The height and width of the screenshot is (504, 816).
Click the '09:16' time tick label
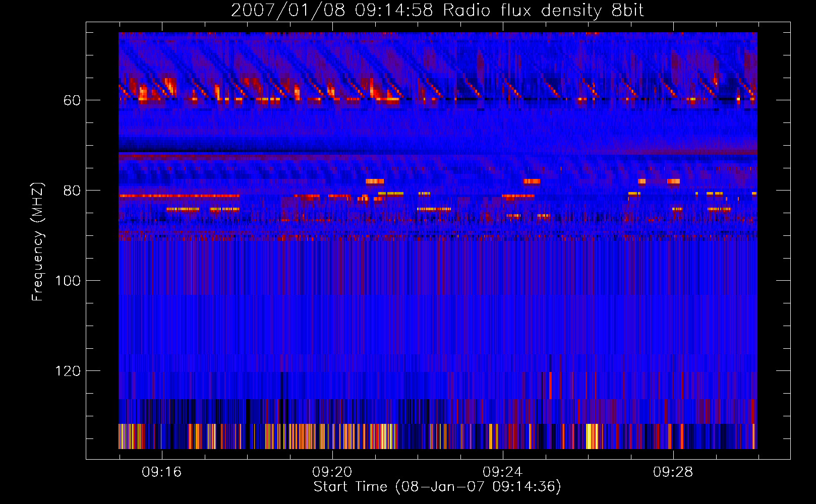[x=161, y=472]
